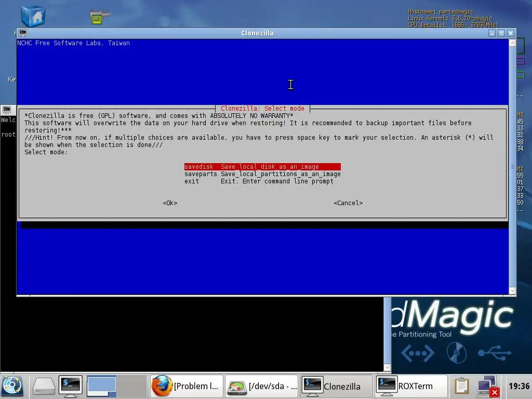Open the clipboard manager tray icon

point(461,386)
